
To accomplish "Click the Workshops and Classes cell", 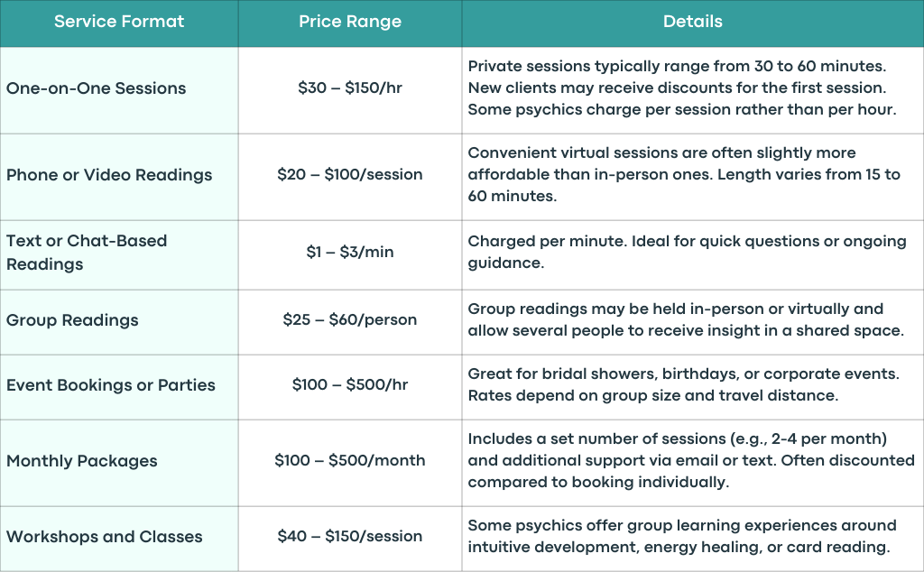I will pos(119,539).
